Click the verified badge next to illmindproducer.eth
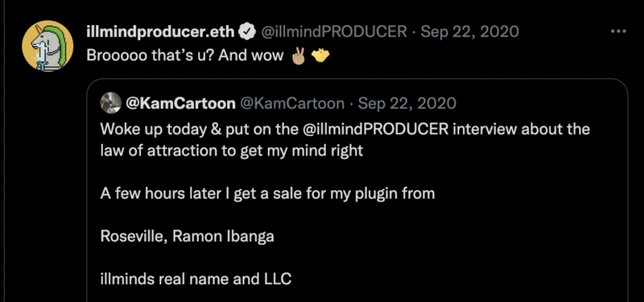The height and width of the screenshot is (302, 644). point(248,31)
